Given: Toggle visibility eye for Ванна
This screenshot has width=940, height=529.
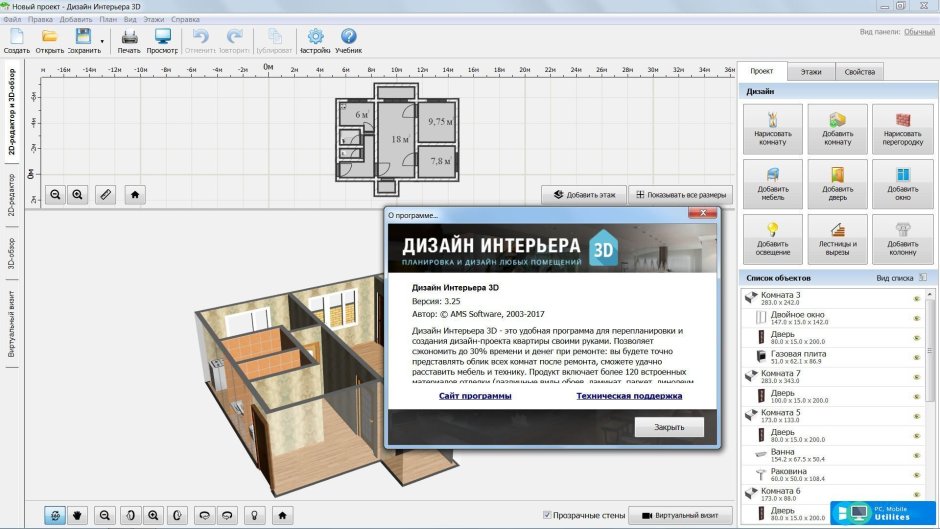Looking at the screenshot, I should (x=916, y=456).
